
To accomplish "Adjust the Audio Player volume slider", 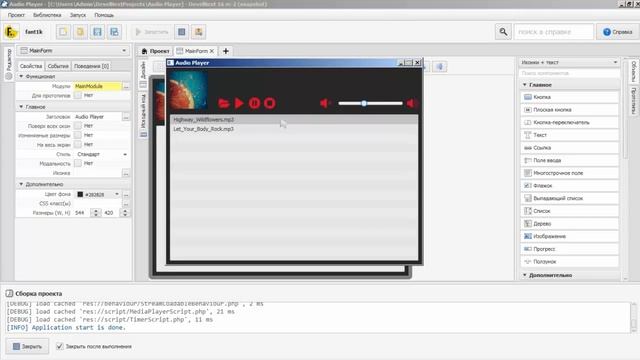I will 370,103.
